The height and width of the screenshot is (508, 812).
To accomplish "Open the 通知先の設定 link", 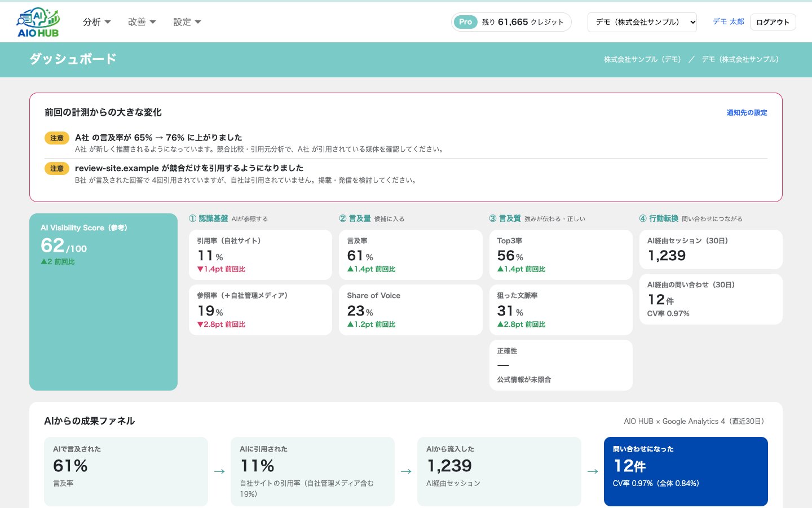I will coord(747,112).
